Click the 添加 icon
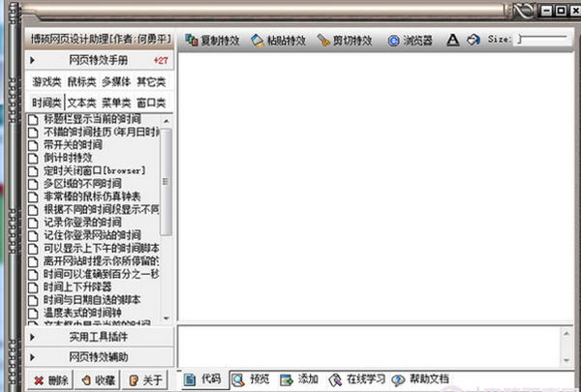 click(287, 379)
